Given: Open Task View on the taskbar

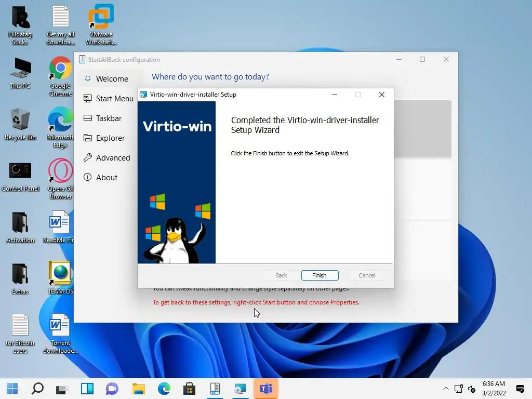Looking at the screenshot, I should click(62, 389).
